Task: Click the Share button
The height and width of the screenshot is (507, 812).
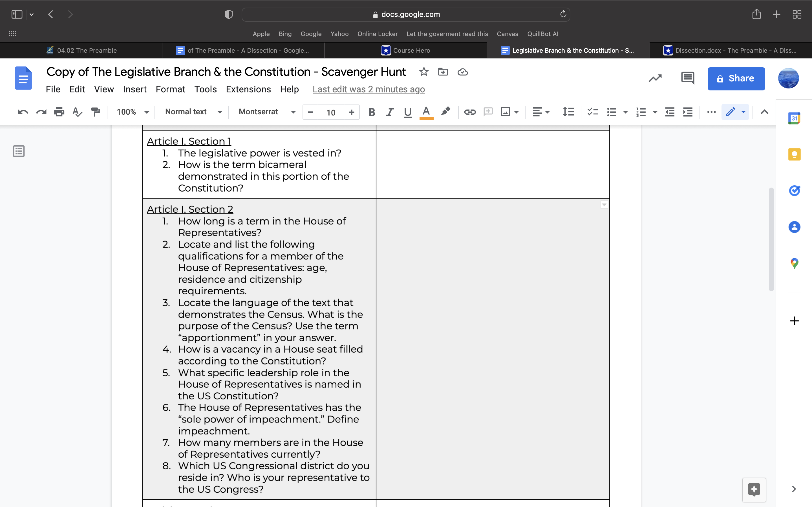Action: click(736, 78)
